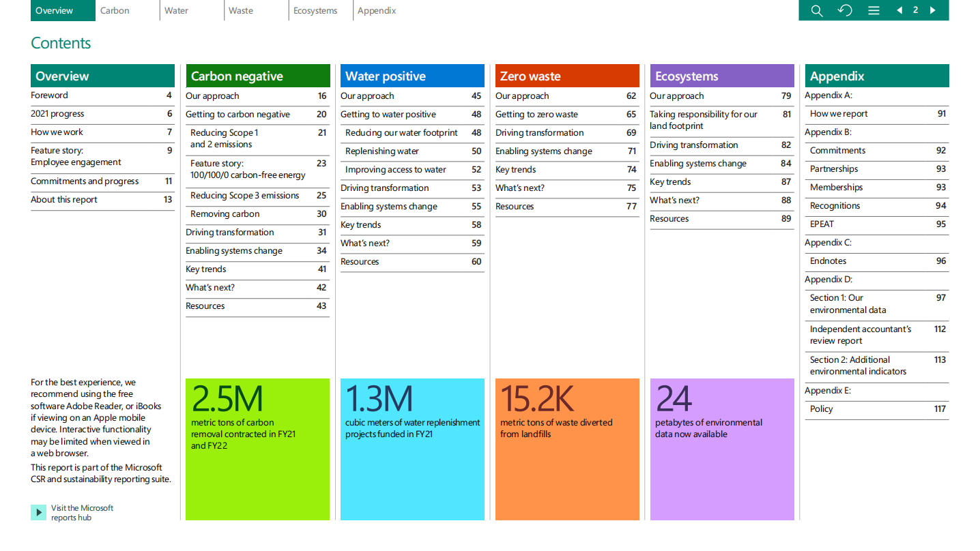Click the search magnifier icon

coord(816,10)
